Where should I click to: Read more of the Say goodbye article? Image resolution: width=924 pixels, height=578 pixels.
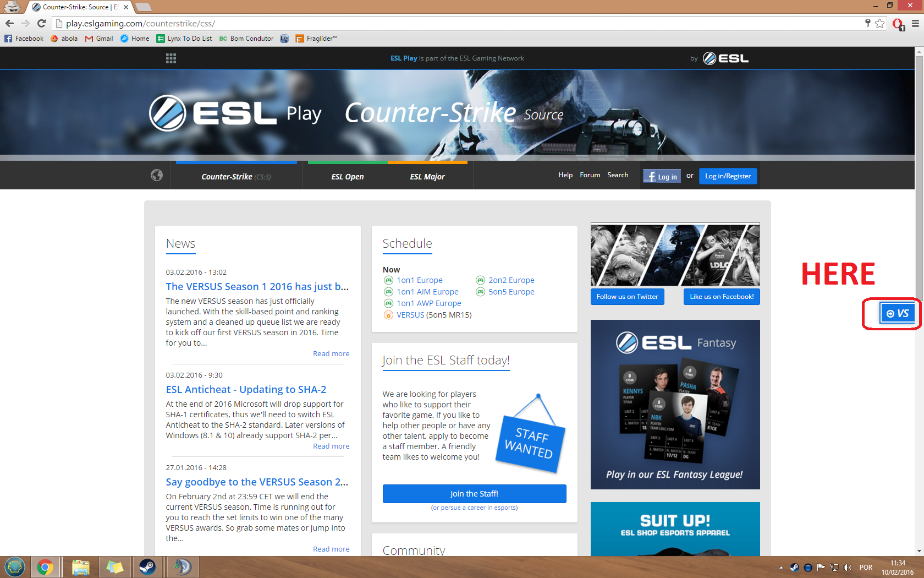[x=331, y=549]
